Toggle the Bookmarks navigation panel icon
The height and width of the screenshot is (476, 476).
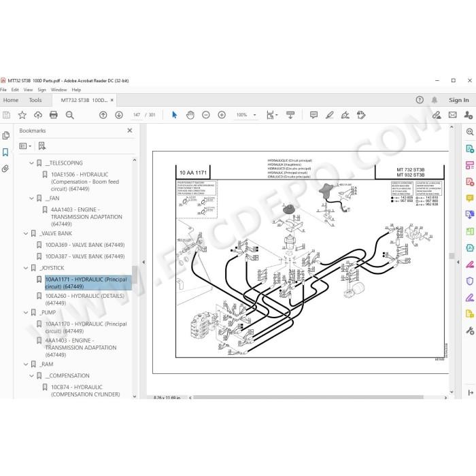[x=5, y=152]
